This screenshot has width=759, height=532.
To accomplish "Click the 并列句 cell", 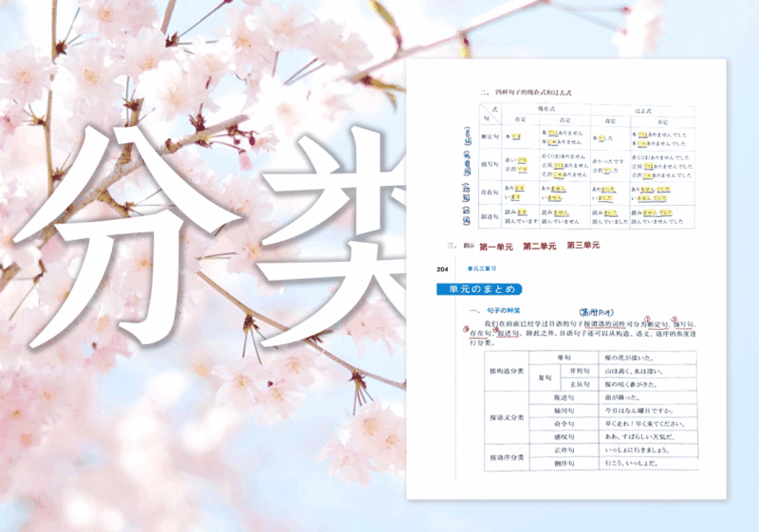I will coord(580,371).
